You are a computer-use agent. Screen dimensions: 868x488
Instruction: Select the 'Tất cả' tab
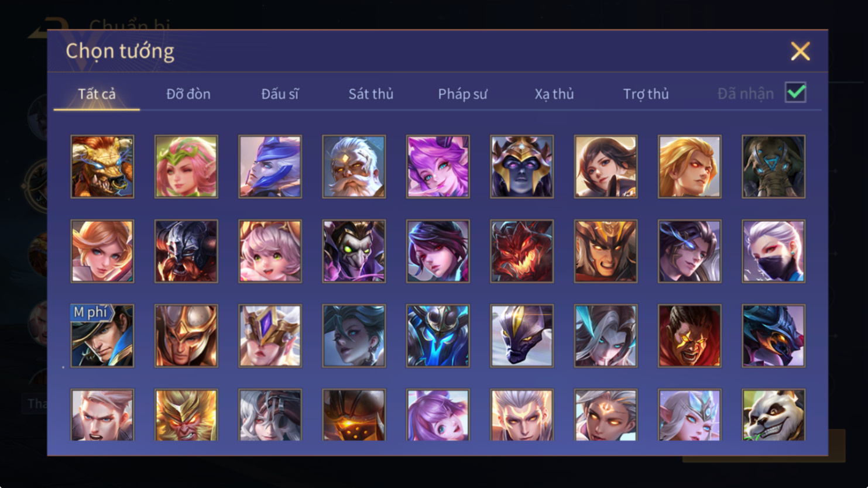[97, 94]
